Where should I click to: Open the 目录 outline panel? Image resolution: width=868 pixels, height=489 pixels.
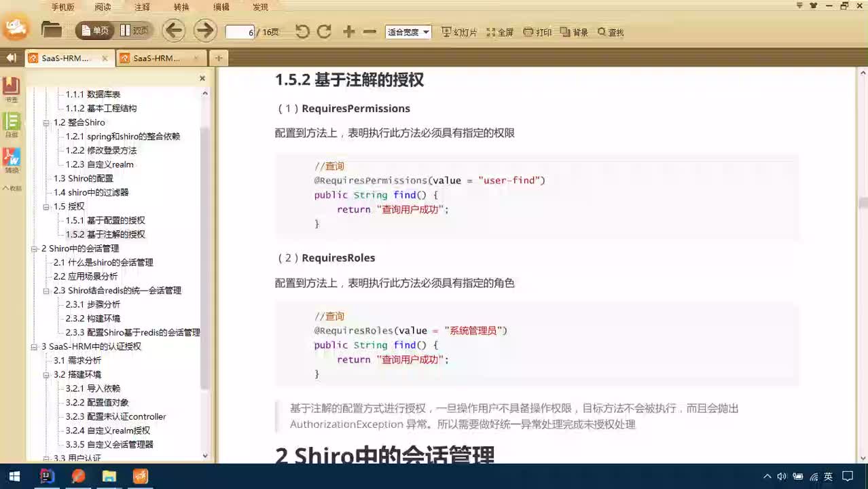click(12, 125)
